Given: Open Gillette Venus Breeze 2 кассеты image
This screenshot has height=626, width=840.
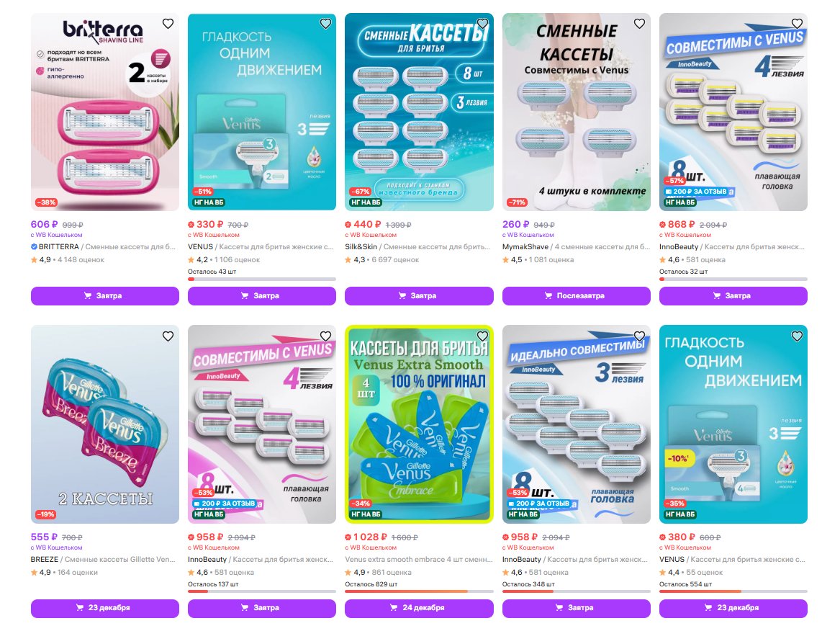Looking at the screenshot, I should [x=105, y=424].
